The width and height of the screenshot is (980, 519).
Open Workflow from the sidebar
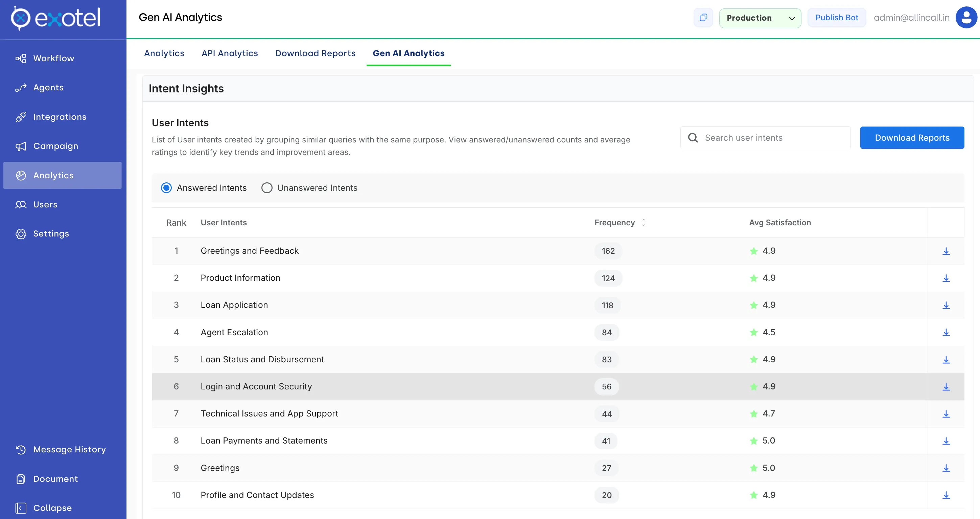[63, 58]
